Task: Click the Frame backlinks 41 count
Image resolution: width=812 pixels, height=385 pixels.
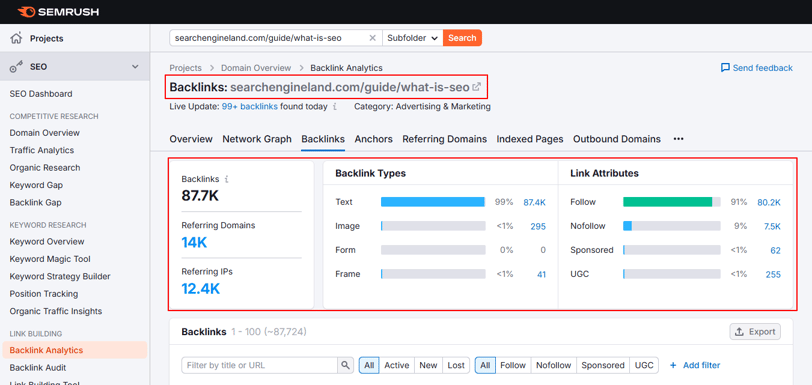Action: tap(541, 274)
